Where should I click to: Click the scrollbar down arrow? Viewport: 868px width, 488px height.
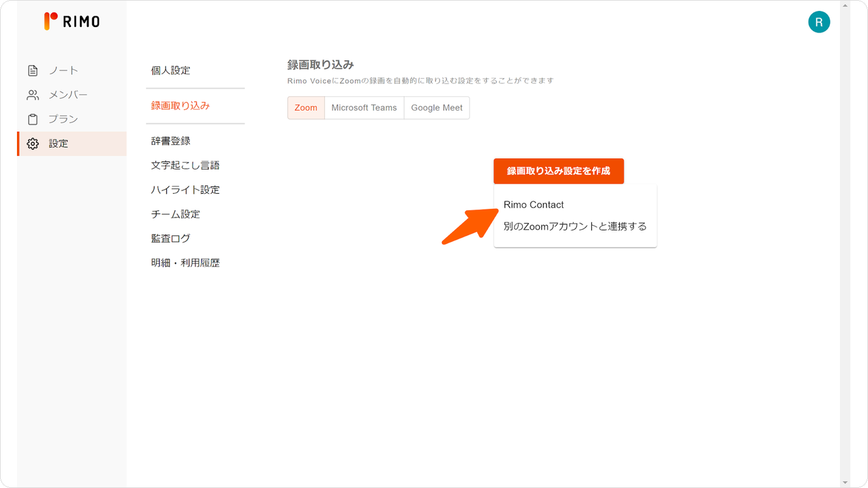click(844, 482)
